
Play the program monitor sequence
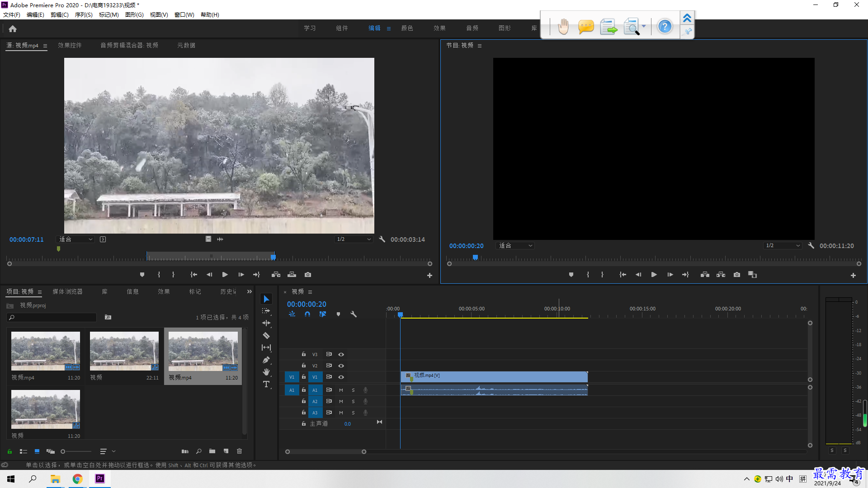tap(654, 275)
